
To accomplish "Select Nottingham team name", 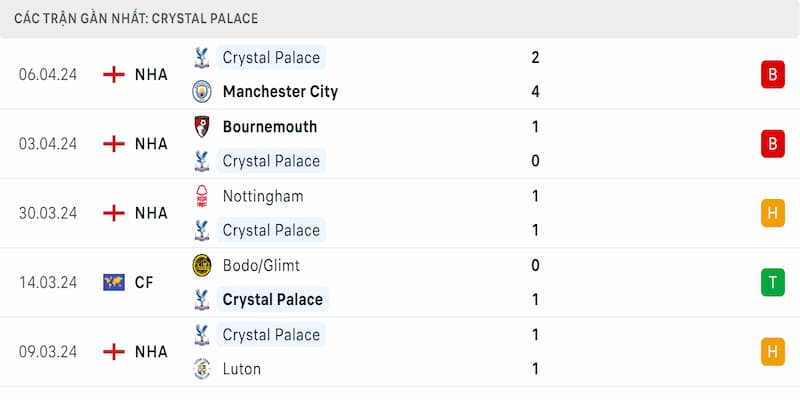I will click(263, 196).
